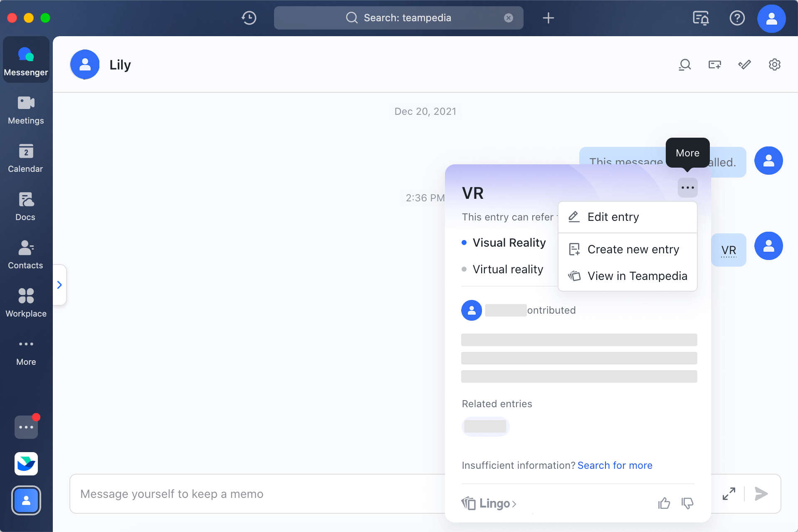Open the history clock icon in titlebar
The image size is (798, 532).
point(249,18)
